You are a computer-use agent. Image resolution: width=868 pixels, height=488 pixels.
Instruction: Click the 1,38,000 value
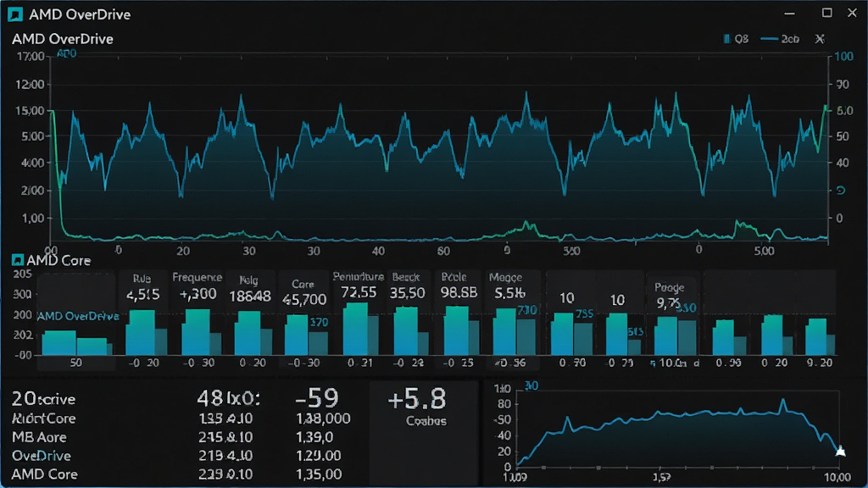323,419
